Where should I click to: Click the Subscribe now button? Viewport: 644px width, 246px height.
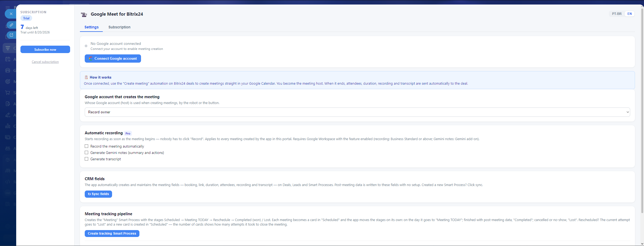click(45, 50)
